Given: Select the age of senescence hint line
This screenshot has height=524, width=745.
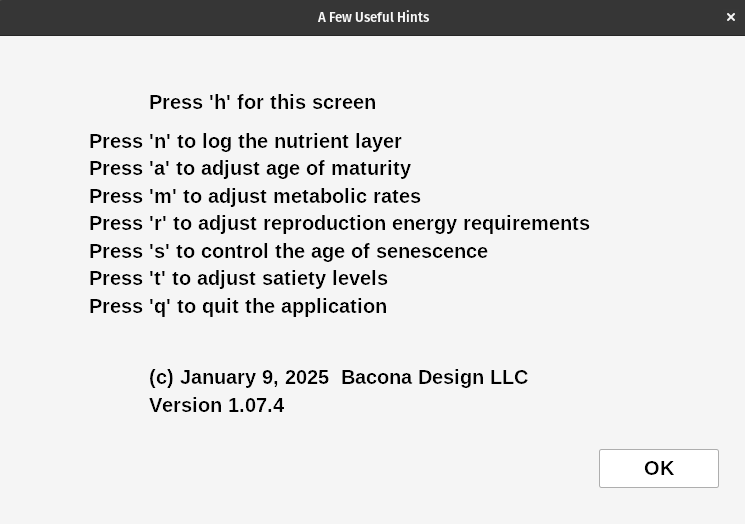Looking at the screenshot, I should (x=288, y=251).
